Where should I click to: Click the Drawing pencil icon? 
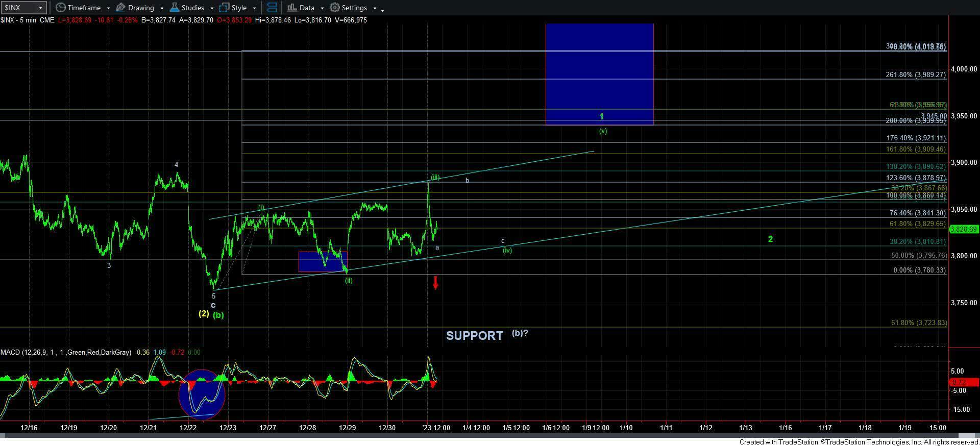click(x=120, y=8)
